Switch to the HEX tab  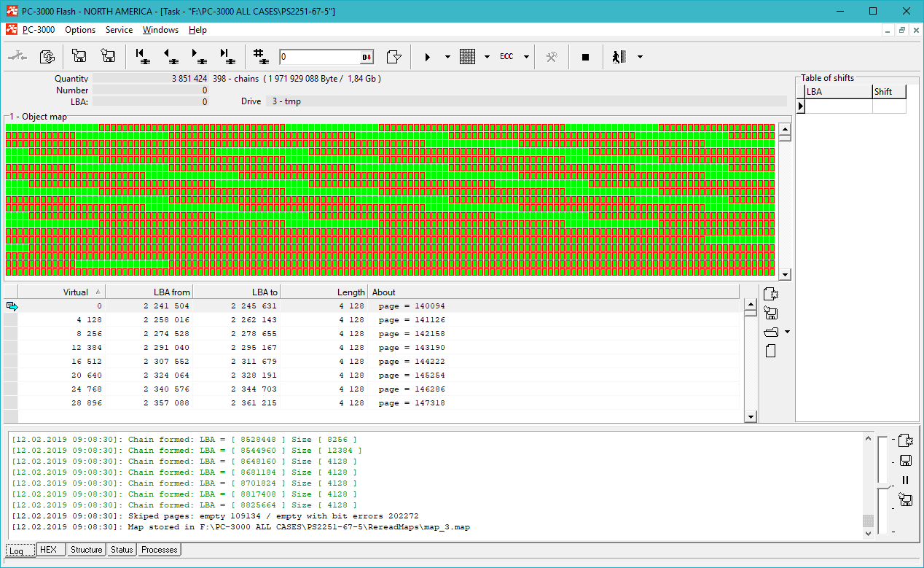50,550
